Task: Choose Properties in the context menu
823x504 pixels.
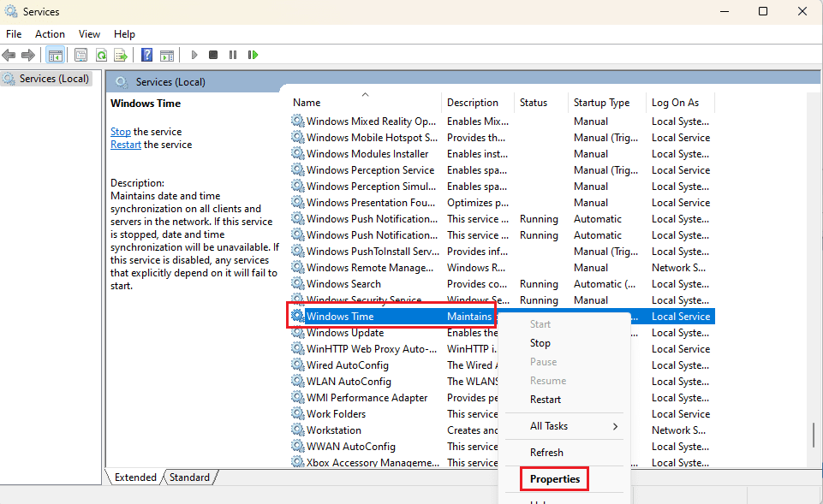Action: point(555,479)
